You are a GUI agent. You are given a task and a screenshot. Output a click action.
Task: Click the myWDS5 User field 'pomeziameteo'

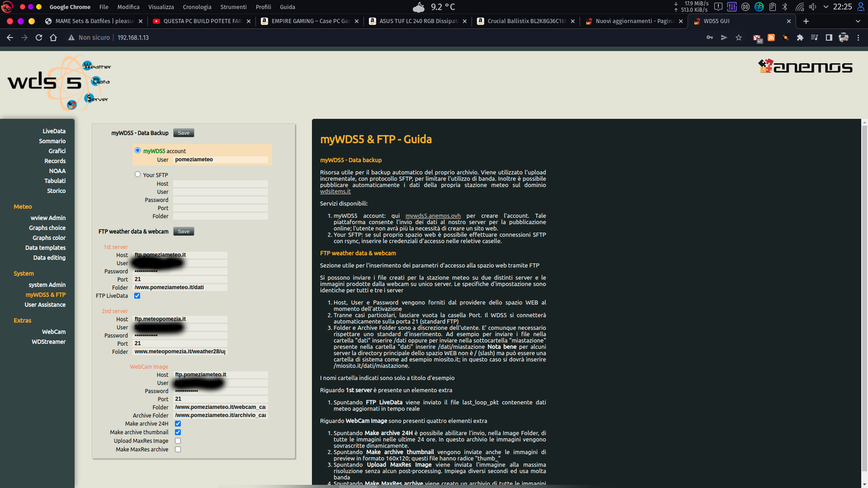click(220, 160)
